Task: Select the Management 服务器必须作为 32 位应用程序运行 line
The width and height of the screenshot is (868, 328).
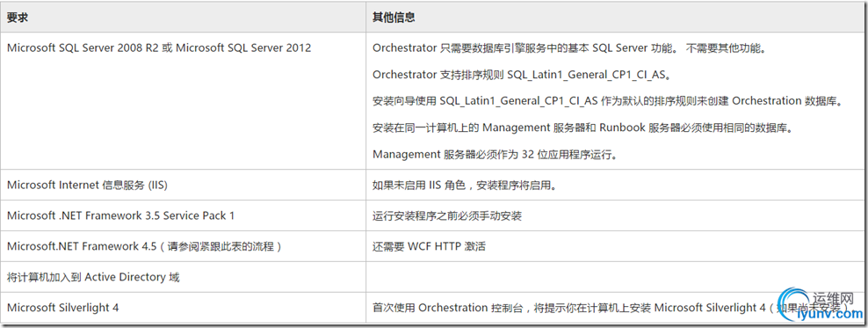Action: [495, 155]
